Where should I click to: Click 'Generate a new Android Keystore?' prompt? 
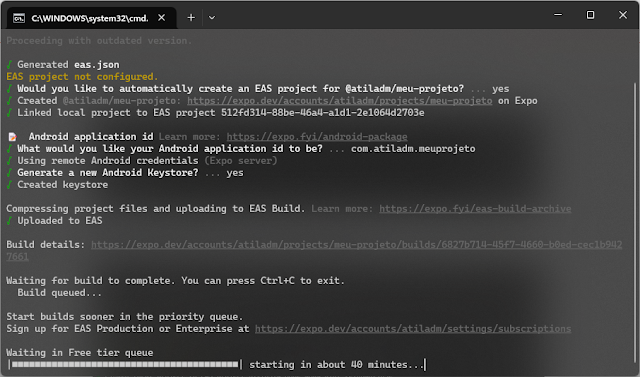click(x=108, y=173)
